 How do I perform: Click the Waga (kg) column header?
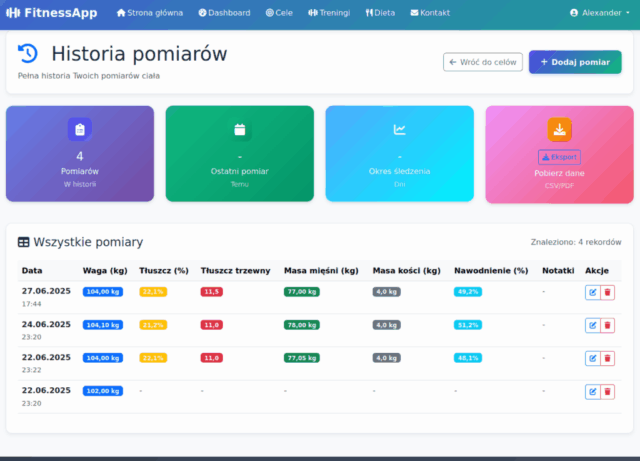[x=105, y=271]
